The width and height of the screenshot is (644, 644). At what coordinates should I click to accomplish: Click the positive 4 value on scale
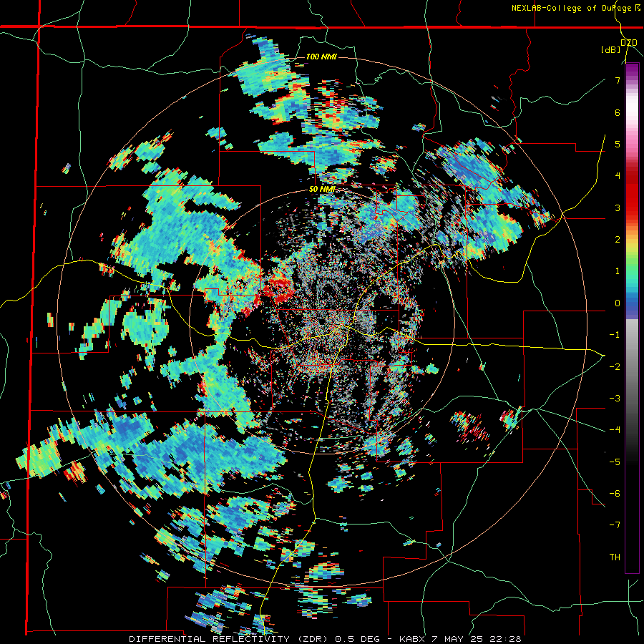coord(618,176)
